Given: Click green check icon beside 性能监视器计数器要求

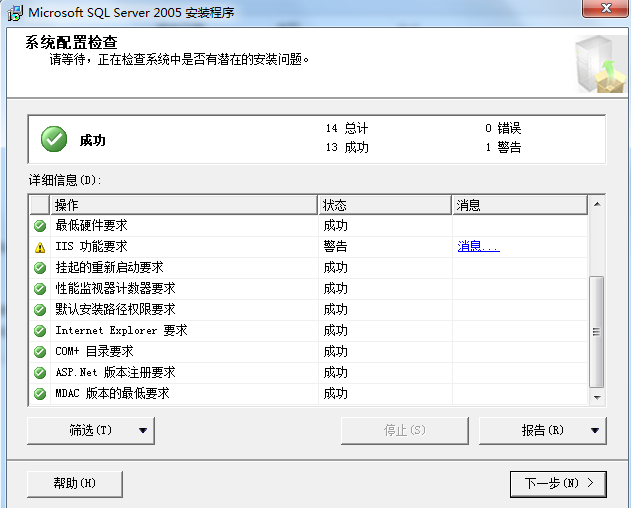Looking at the screenshot, I should click(40, 289).
